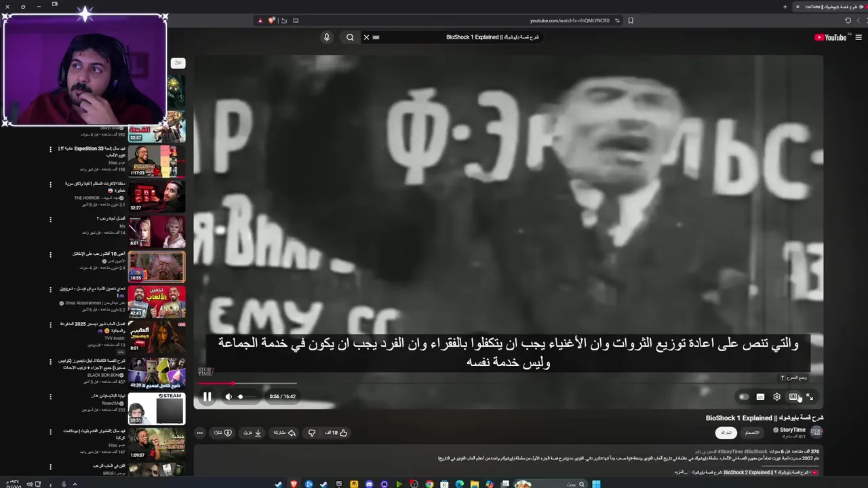Open the Brave shields lion icon
This screenshot has width=868, height=488.
click(x=271, y=20)
